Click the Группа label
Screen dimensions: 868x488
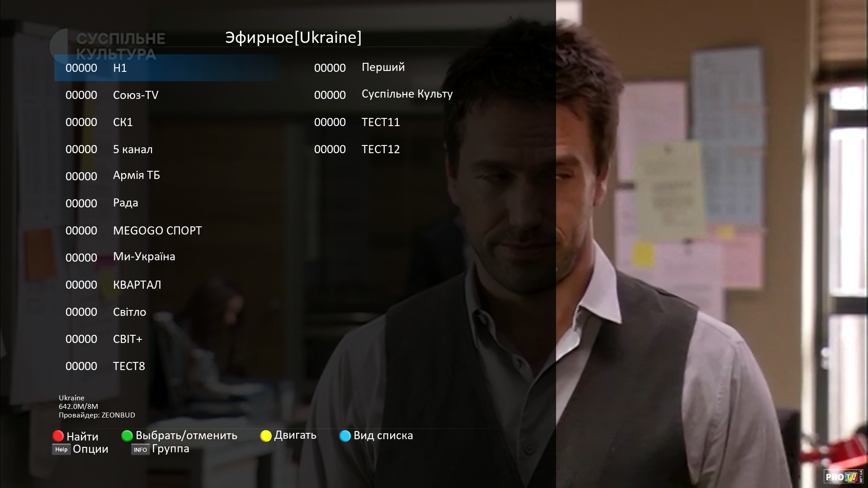[170, 448]
